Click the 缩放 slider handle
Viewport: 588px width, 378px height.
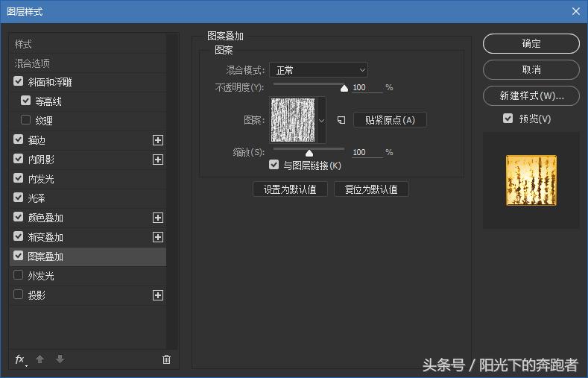[309, 153]
